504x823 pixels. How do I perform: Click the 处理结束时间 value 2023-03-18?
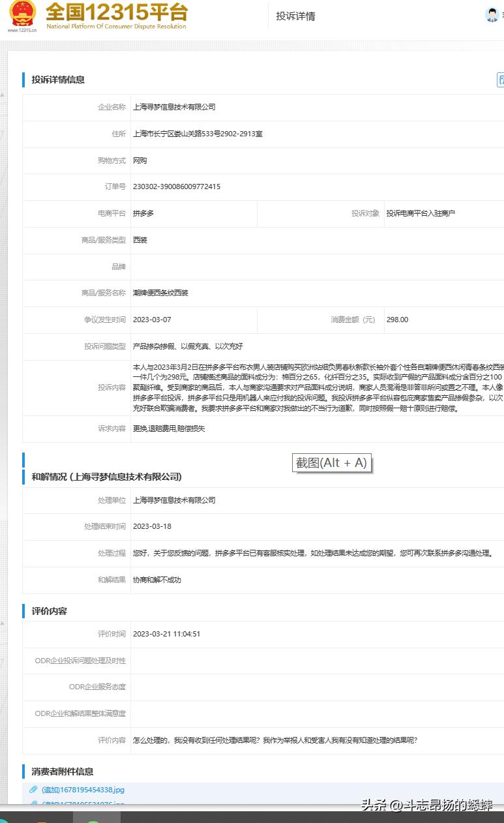point(152,526)
